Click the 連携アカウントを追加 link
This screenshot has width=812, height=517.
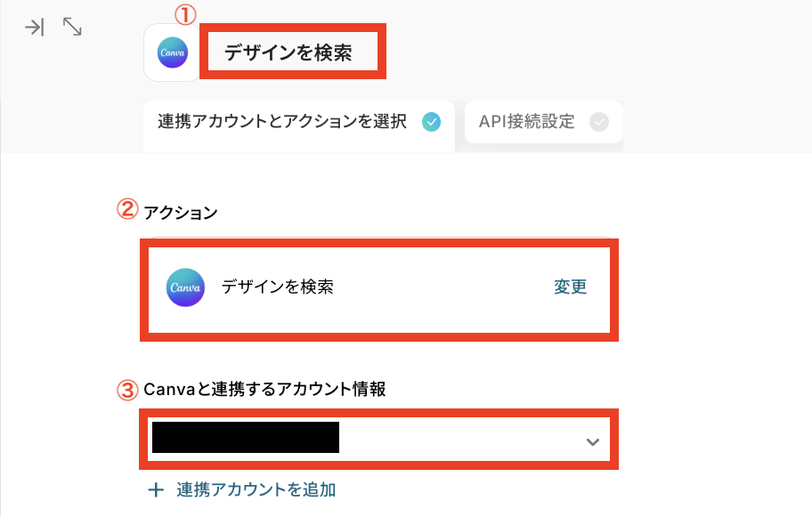[x=256, y=489]
